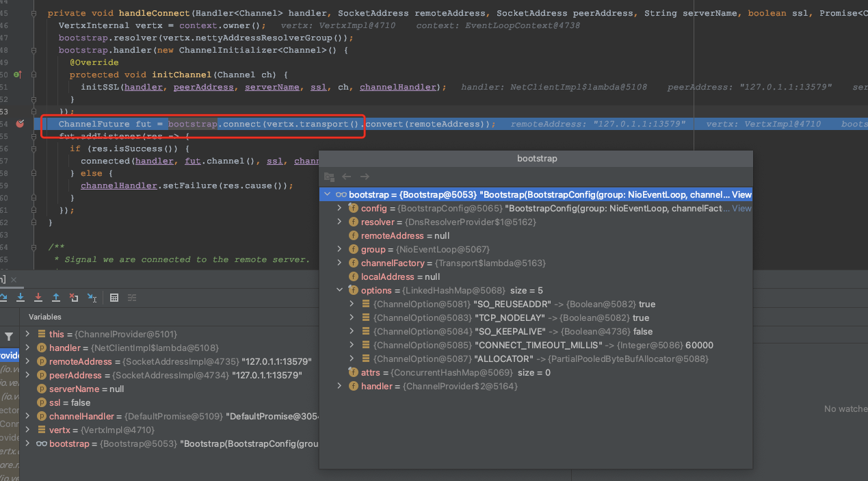
Task: Expand the group NioEventLoop node
Action: [x=339, y=250]
